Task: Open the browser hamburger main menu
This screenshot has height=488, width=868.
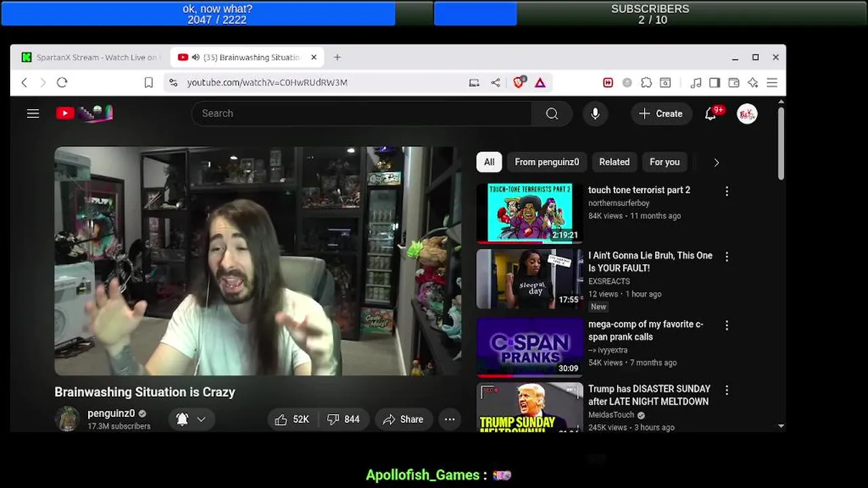Action: 772,83
